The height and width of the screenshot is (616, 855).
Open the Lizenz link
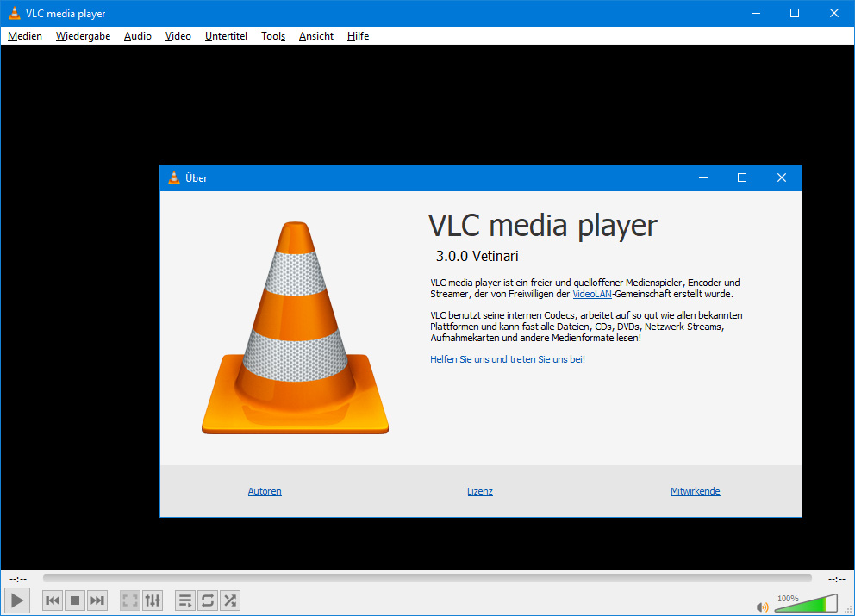click(x=480, y=491)
